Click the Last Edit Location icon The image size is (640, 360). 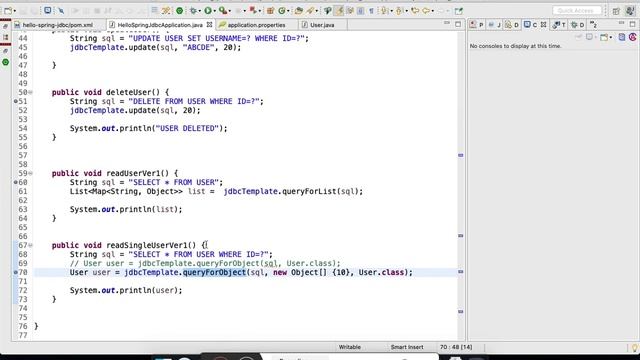(415, 11)
